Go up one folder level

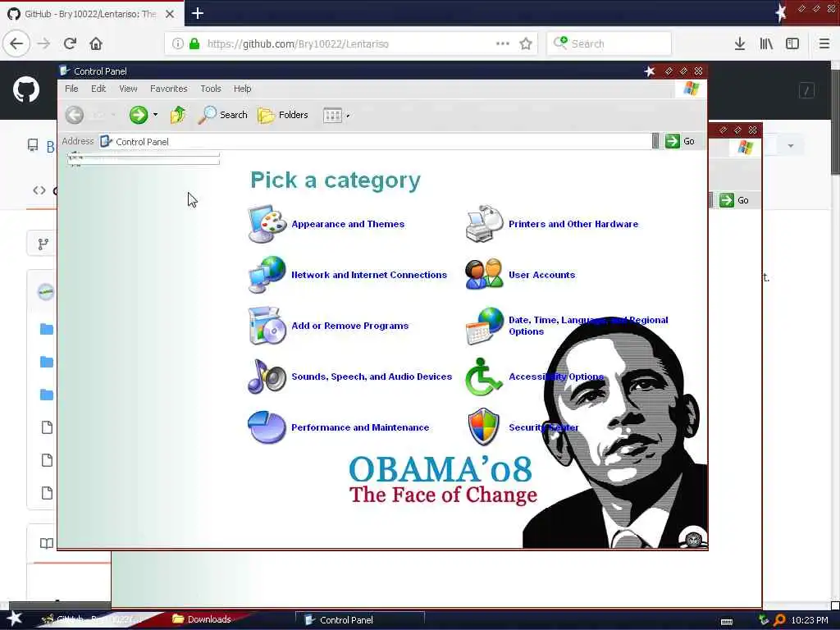point(178,115)
